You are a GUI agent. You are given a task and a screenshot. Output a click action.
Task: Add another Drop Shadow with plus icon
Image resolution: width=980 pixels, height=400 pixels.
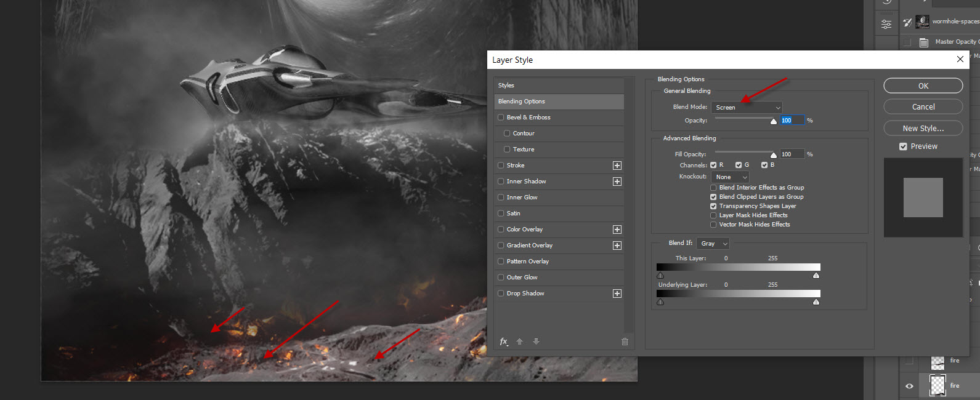617,294
